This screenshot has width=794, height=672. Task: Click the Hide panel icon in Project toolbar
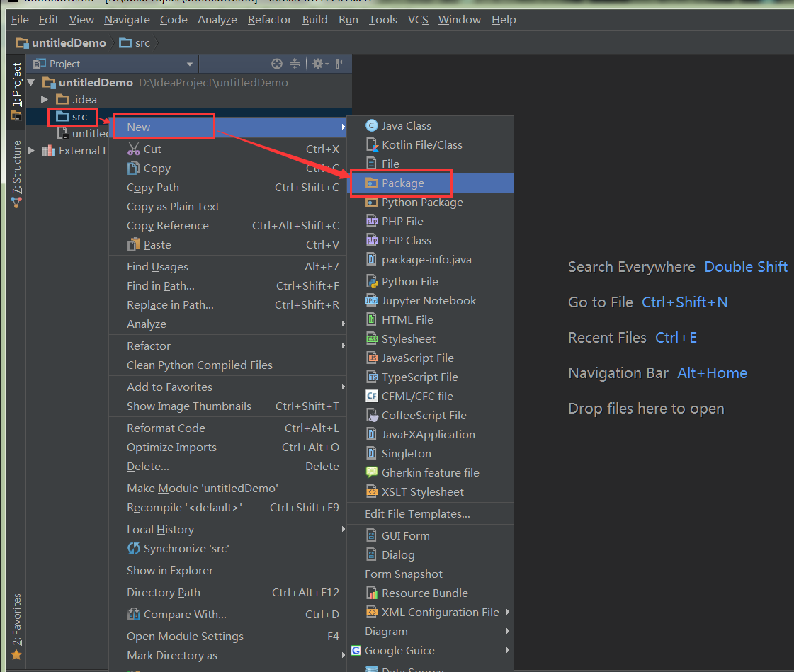pyautogui.click(x=341, y=64)
